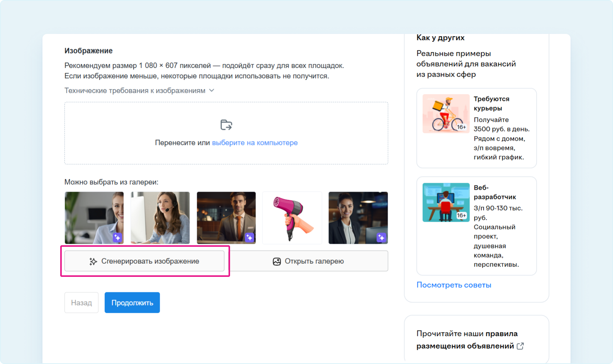This screenshot has width=613, height=364.
Task: Click the blue Продолжить button
Action: [132, 303]
